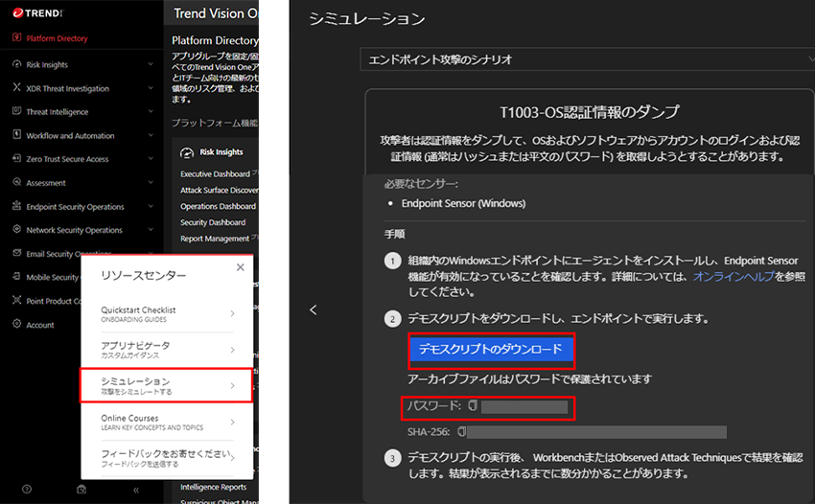Copy the SHA-256 hash using copy icon
Screen dimensions: 815x504
(461, 431)
